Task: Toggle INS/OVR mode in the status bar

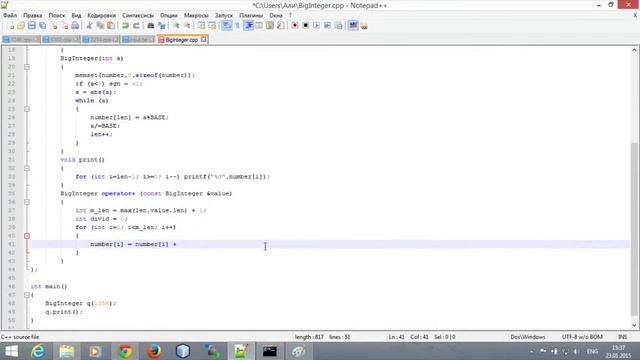Action: pyautogui.click(x=622, y=337)
